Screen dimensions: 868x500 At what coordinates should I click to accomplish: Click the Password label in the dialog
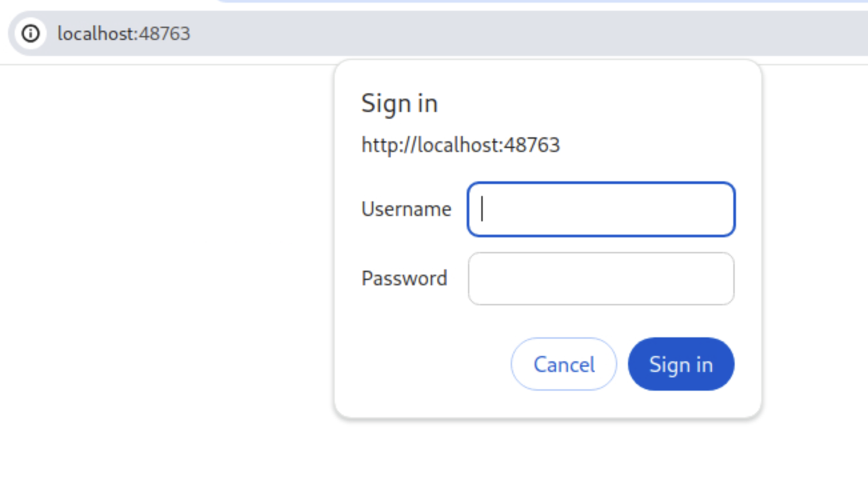pos(404,278)
